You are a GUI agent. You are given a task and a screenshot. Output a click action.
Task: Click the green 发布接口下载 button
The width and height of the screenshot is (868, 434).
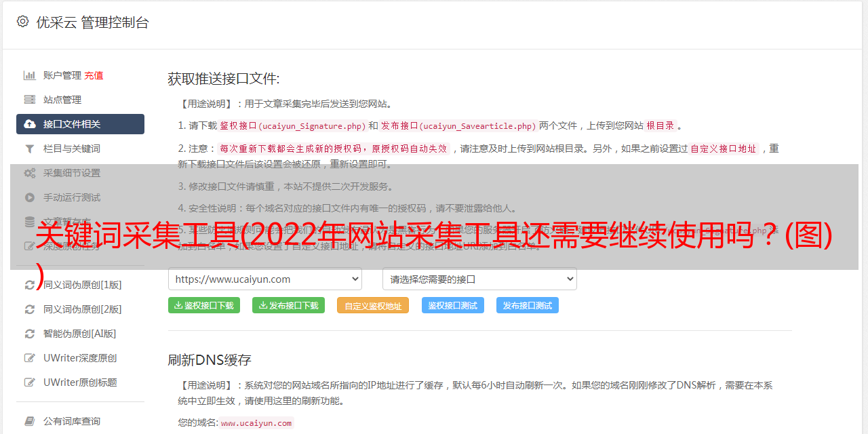288,305
